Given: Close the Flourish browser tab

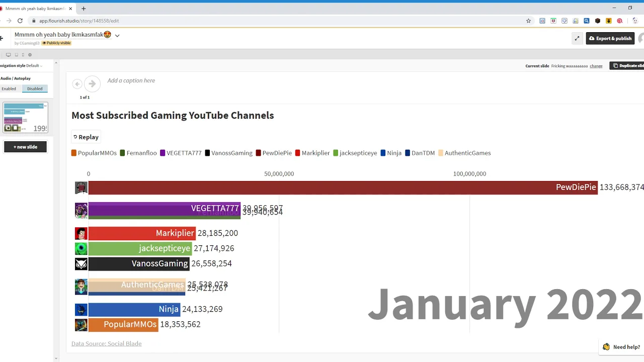Looking at the screenshot, I should [x=70, y=9].
